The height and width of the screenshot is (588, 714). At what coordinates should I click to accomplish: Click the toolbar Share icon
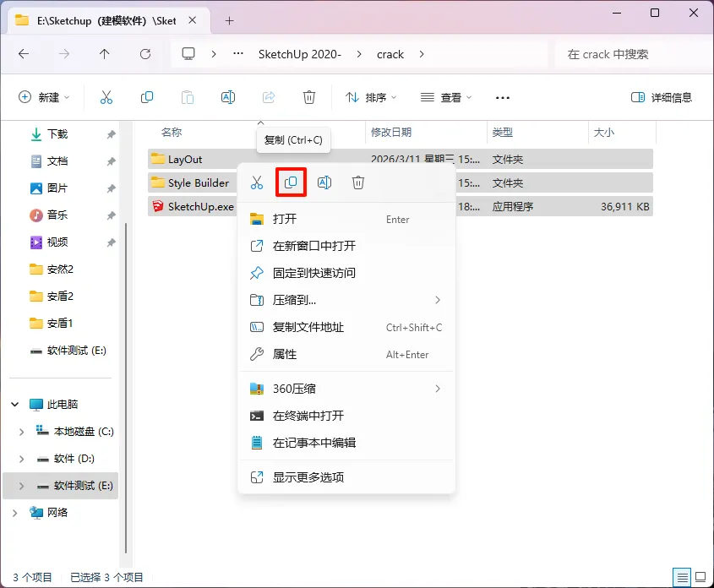269,97
